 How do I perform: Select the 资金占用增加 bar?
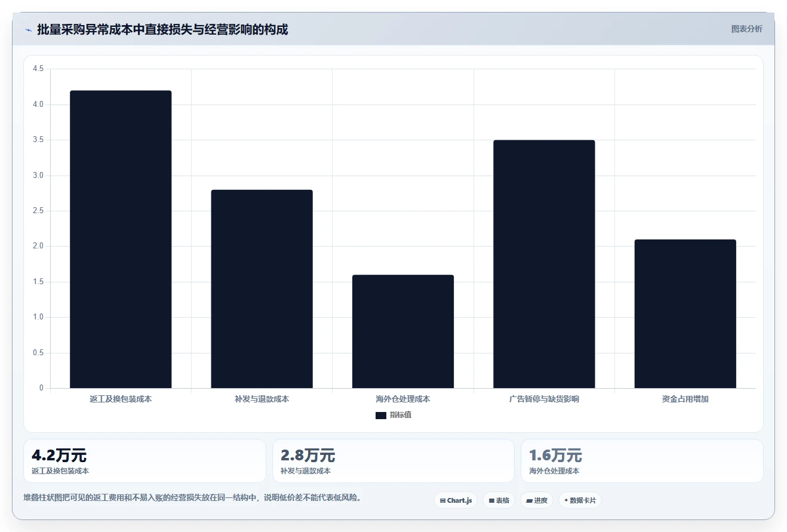pyautogui.click(x=685, y=313)
